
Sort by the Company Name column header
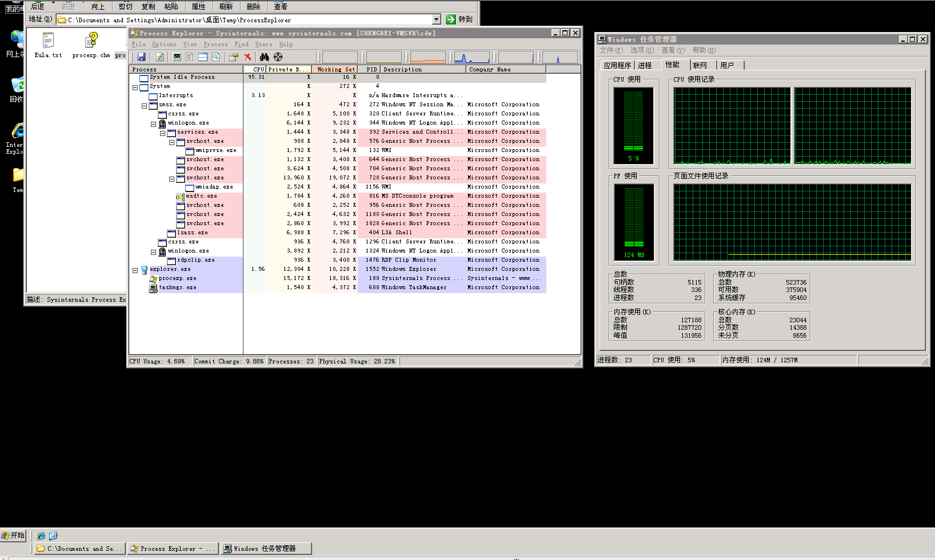[506, 70]
